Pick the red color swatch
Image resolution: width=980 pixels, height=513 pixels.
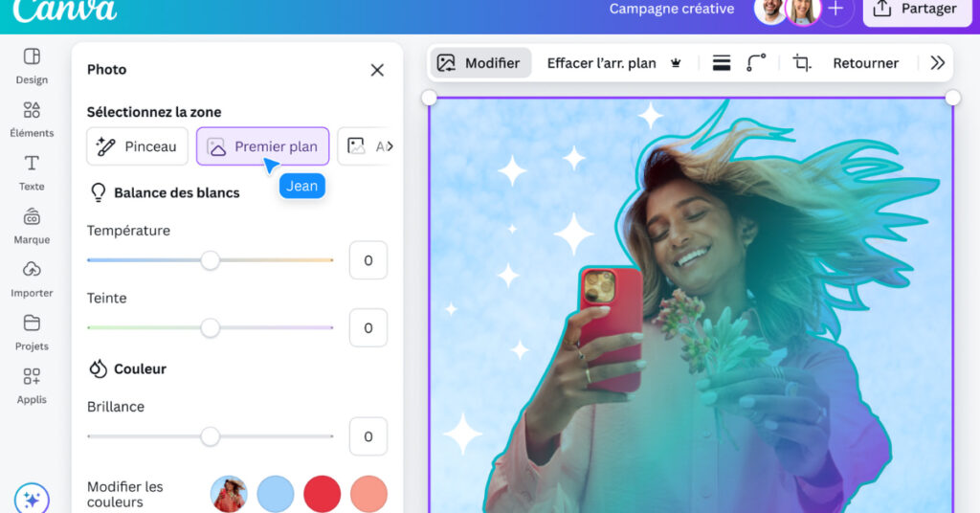click(322, 494)
